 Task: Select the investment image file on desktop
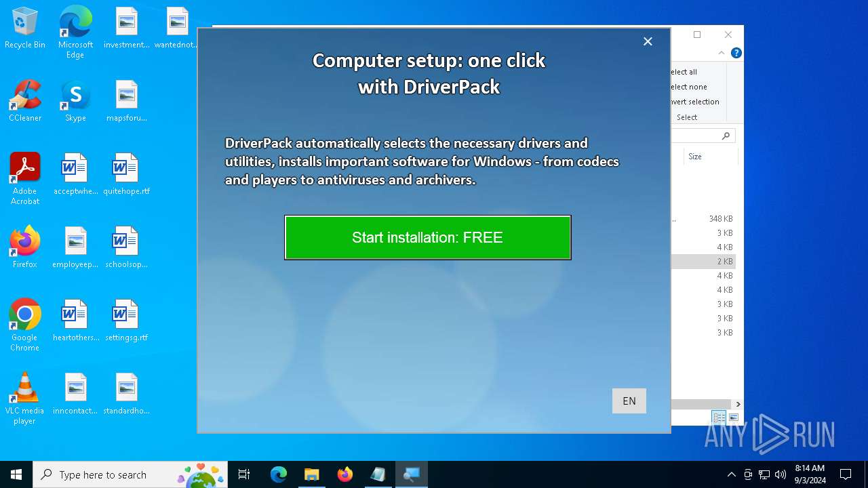127,28
